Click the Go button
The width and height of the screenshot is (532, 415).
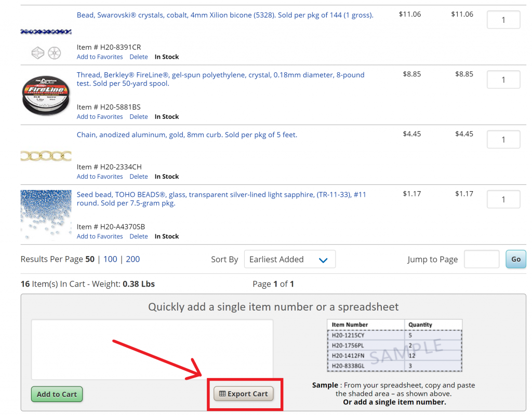516,259
